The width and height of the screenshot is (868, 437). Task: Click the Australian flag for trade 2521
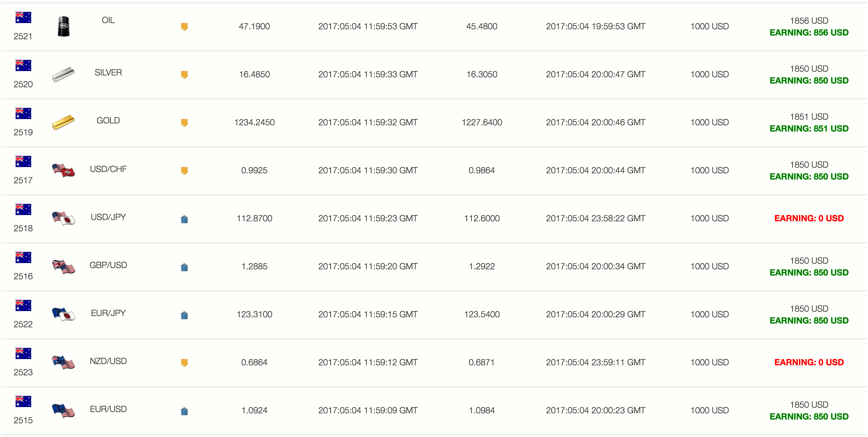[x=23, y=17]
